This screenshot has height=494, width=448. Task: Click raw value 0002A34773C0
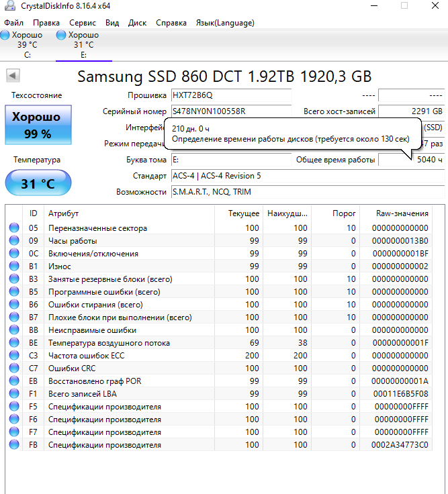pyautogui.click(x=400, y=445)
